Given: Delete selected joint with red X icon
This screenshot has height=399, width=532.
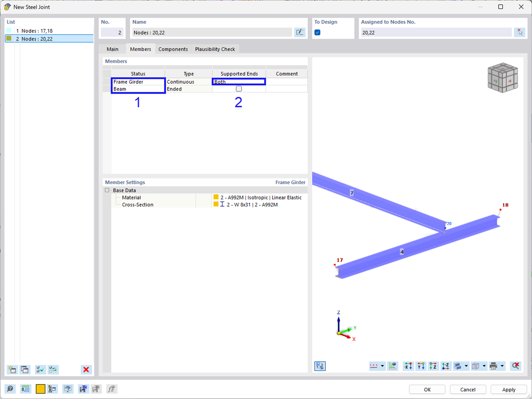Looking at the screenshot, I should [x=86, y=369].
